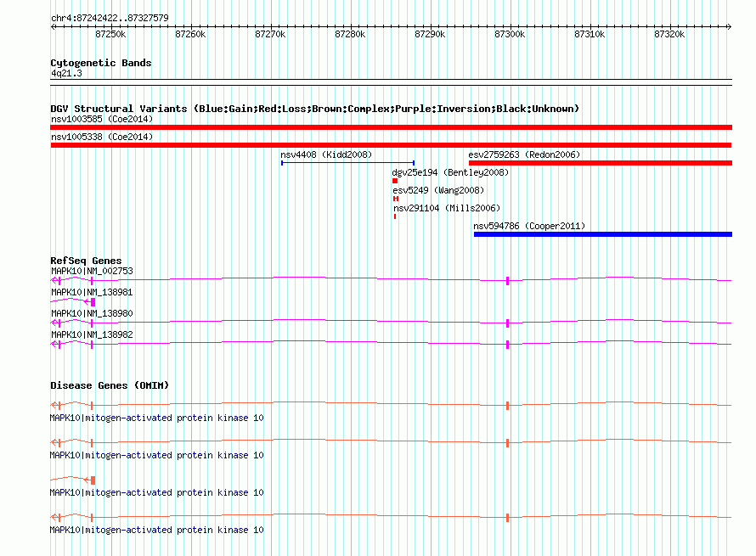Click the chr4:87242422..87327579 coordinate text
Image resolution: width=756 pixels, height=556 pixels.
click(x=110, y=18)
